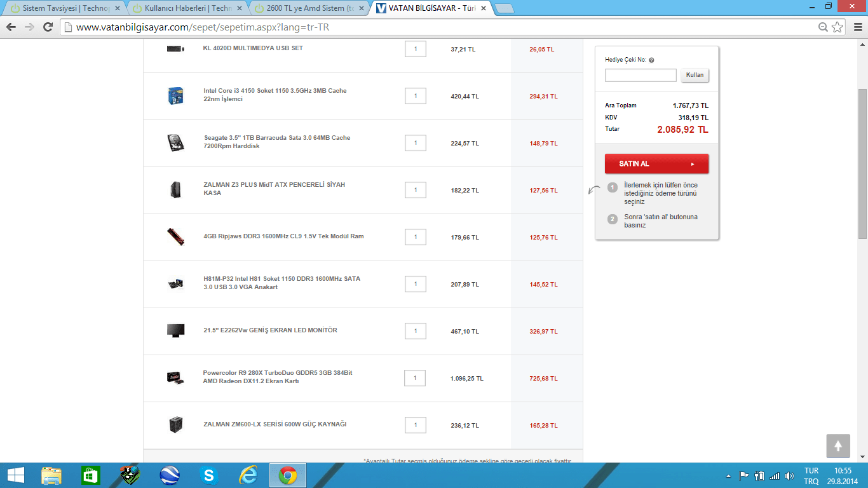Viewport: 868px width, 488px height.
Task: Open the Windows Start button
Action: pos(16,475)
